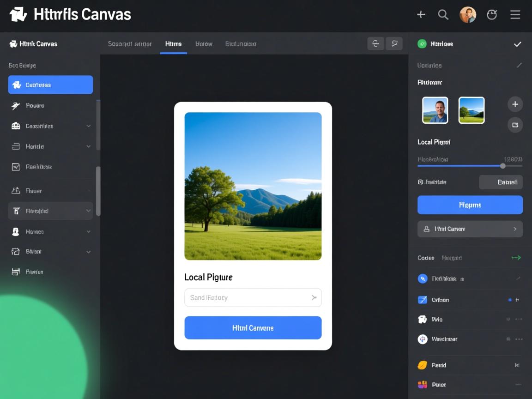Select the Canvas icon in the sidebar
This screenshot has width=532, height=399.
coord(16,85)
